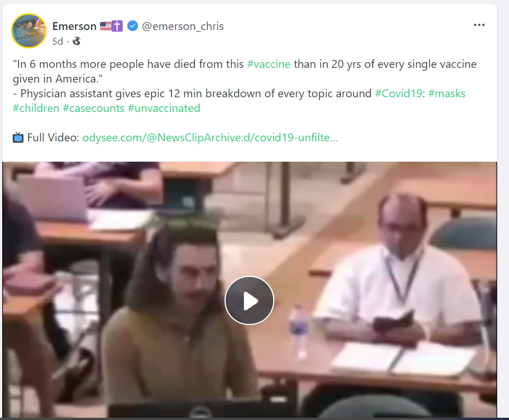Click the Emerson display name
This screenshot has height=420, width=509.
click(x=74, y=26)
